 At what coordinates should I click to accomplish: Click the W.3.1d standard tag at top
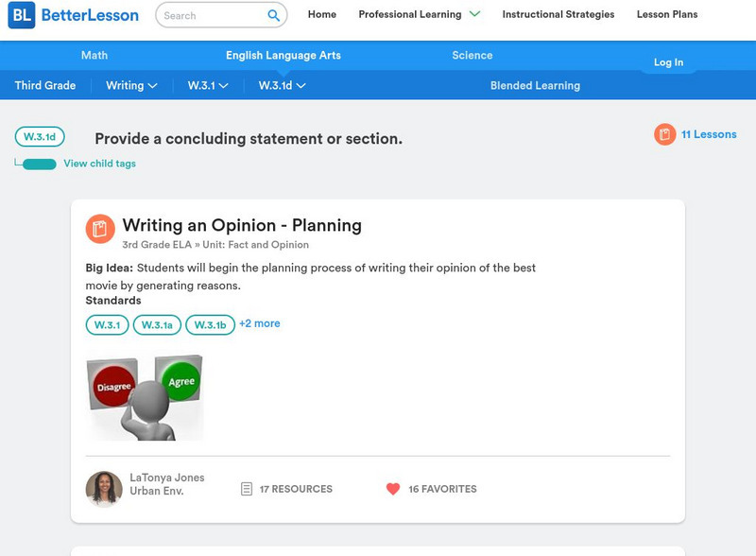pos(40,136)
